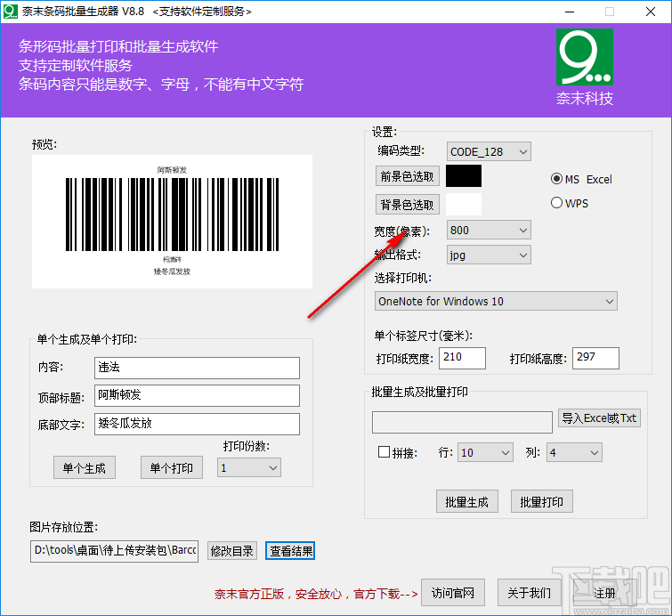Click the 单个打印 button
Screen dimensions: 672x616
coord(172,467)
